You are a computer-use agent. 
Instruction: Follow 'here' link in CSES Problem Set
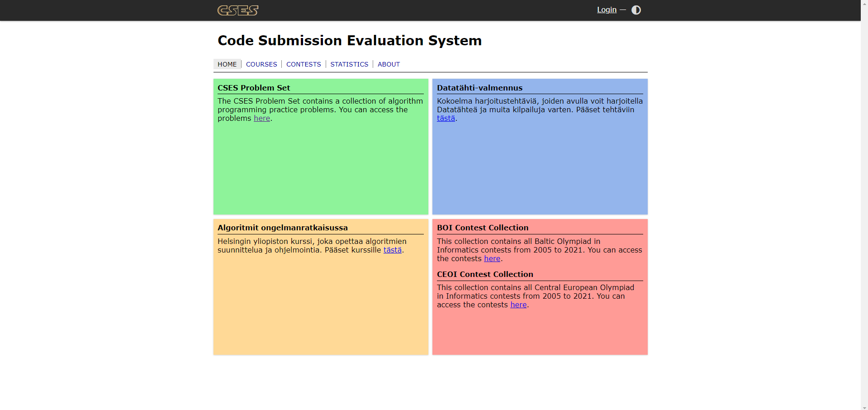click(x=261, y=119)
